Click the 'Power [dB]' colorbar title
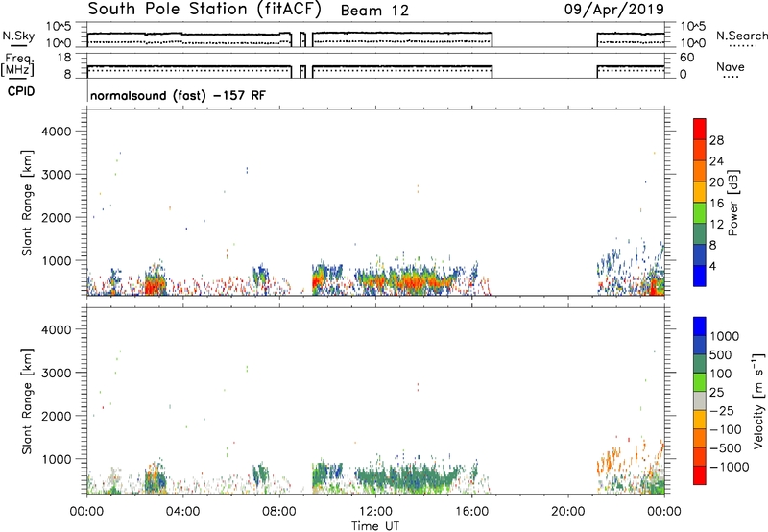The height and width of the screenshot is (532, 768). (x=733, y=203)
